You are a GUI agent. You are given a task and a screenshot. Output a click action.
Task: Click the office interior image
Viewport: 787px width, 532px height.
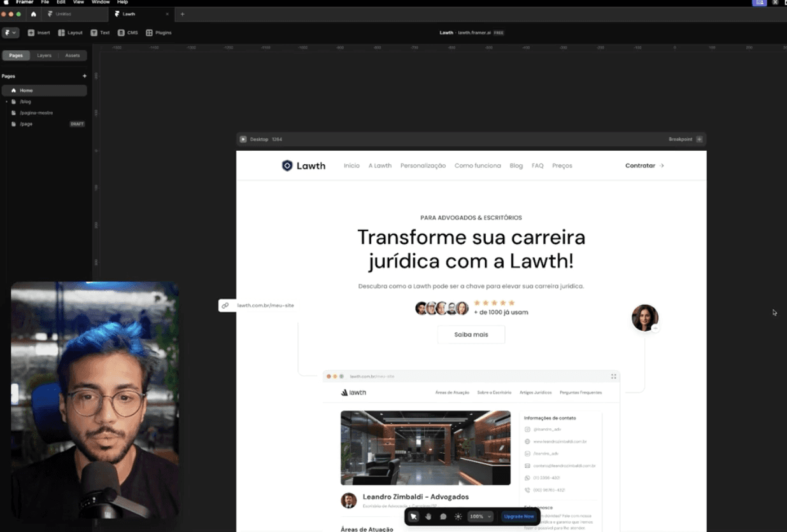click(425, 447)
